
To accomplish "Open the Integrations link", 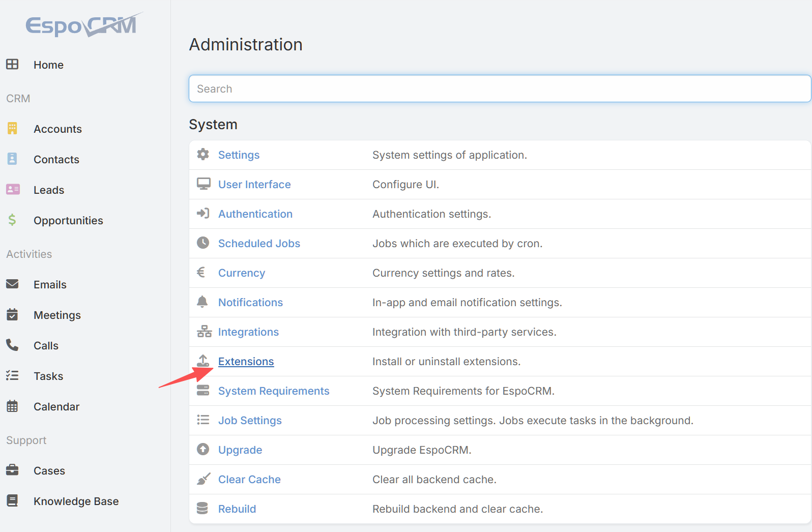I will (248, 332).
